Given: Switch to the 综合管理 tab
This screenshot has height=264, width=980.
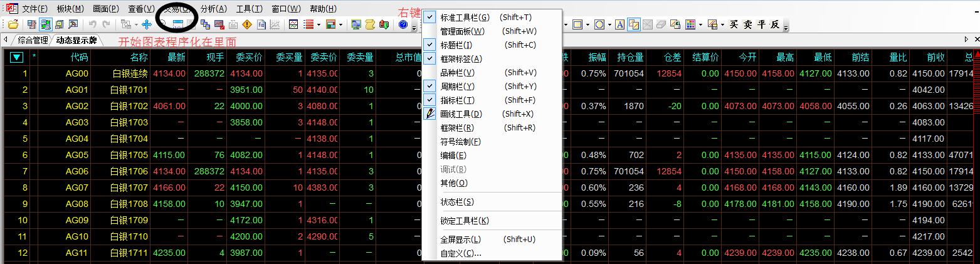Looking at the screenshot, I should click(33, 41).
